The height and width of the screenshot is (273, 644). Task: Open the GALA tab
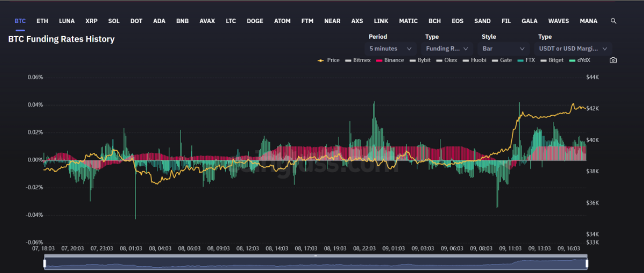[x=529, y=21]
